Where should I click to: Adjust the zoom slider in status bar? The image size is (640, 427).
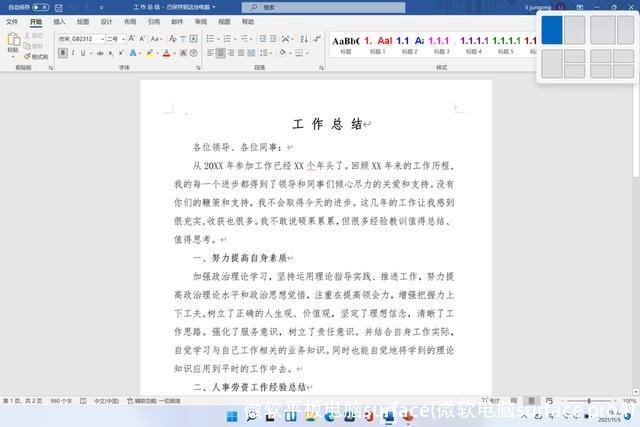(x=589, y=401)
